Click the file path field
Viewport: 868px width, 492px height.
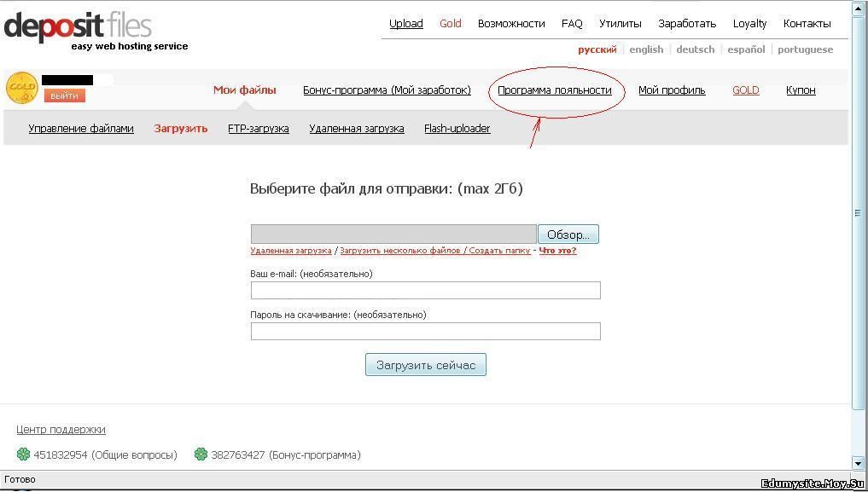coord(393,234)
